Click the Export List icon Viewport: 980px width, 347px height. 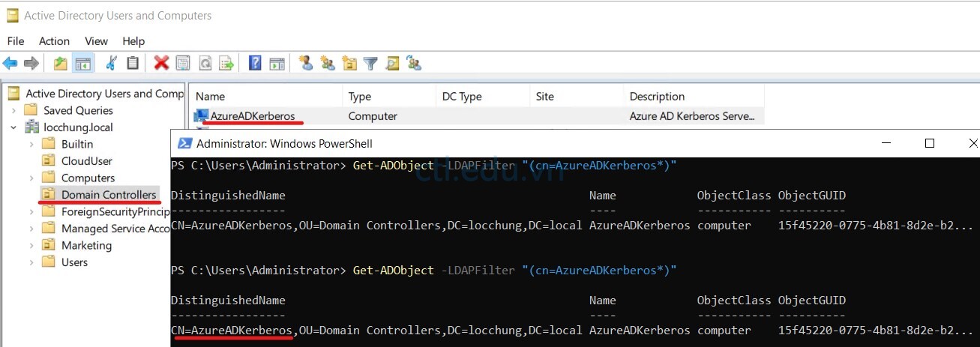click(226, 64)
